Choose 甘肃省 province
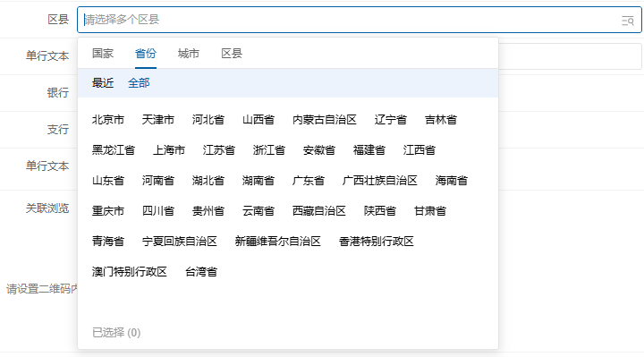Viewport: 644px width, 357px height. click(430, 211)
